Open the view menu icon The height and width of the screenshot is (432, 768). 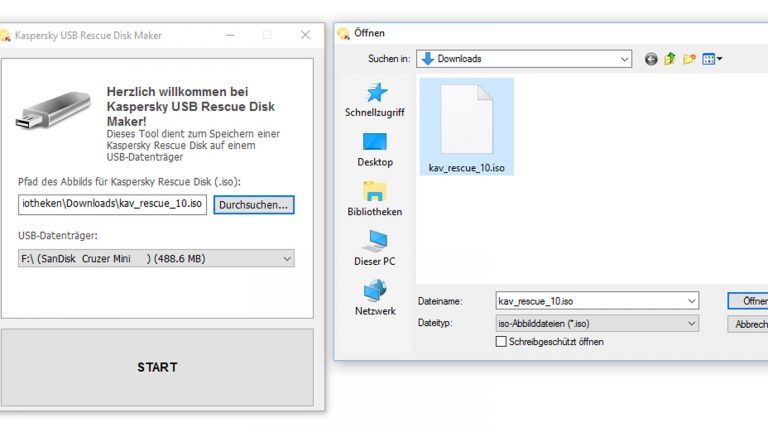(x=712, y=59)
